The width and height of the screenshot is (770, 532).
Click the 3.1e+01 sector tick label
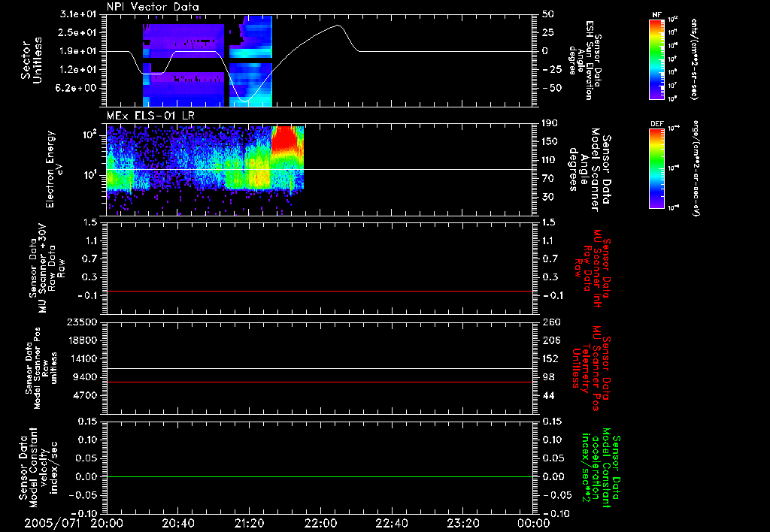78,14
